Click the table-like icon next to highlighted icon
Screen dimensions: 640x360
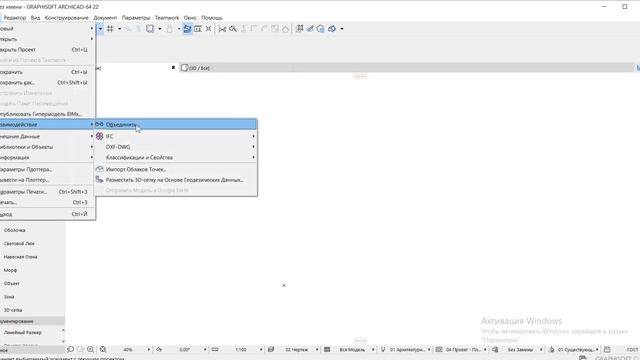pos(198,29)
